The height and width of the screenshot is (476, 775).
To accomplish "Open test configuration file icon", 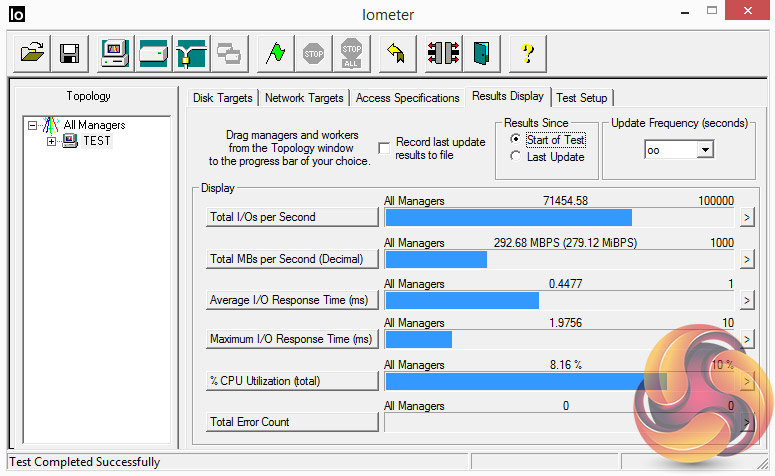I will point(32,53).
